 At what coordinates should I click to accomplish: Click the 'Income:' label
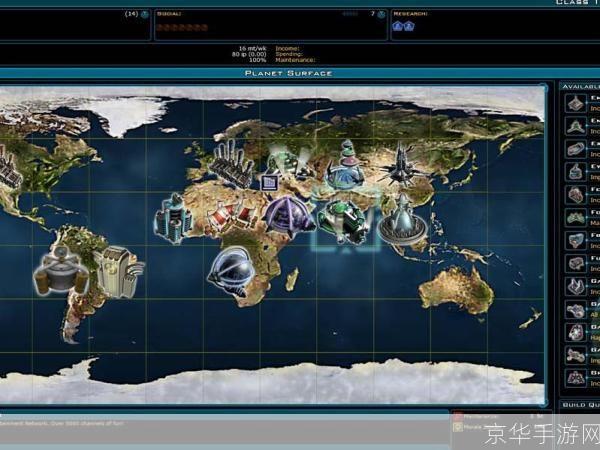pyautogui.click(x=288, y=49)
